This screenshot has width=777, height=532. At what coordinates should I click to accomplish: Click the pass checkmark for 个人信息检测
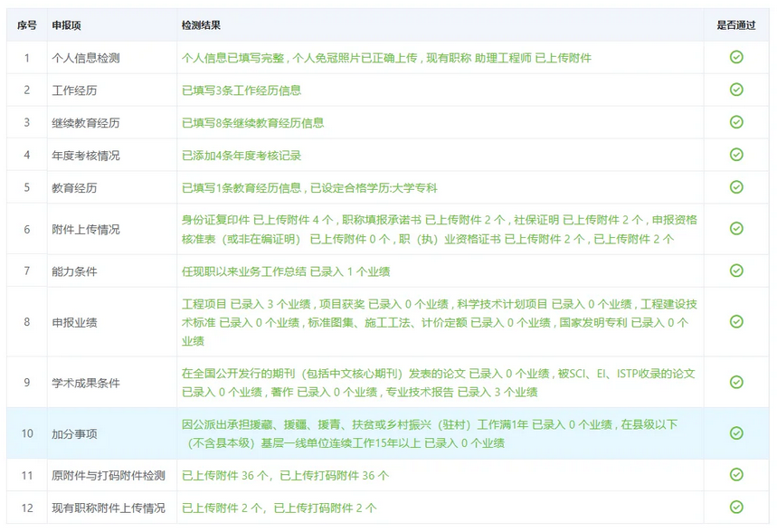(x=736, y=57)
